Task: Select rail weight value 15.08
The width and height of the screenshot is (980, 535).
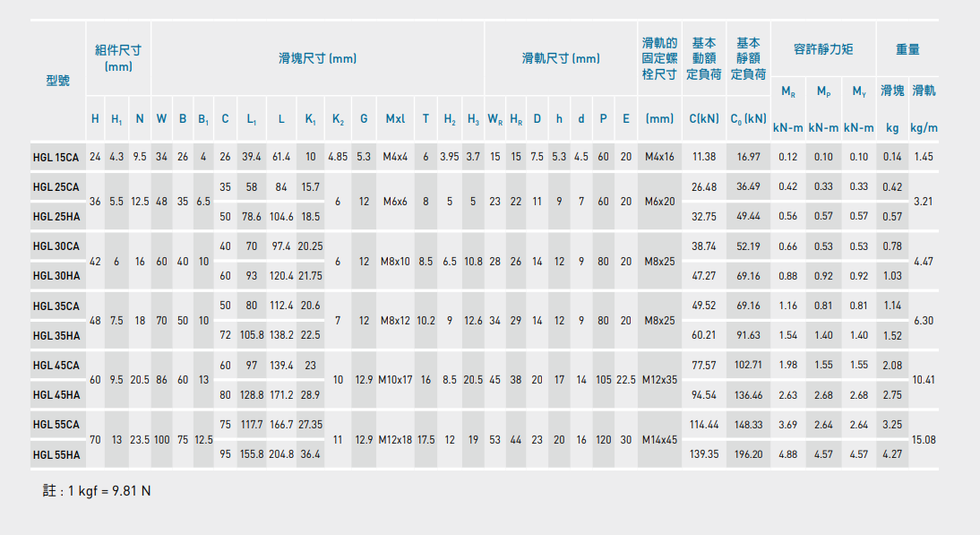Action: (x=924, y=439)
